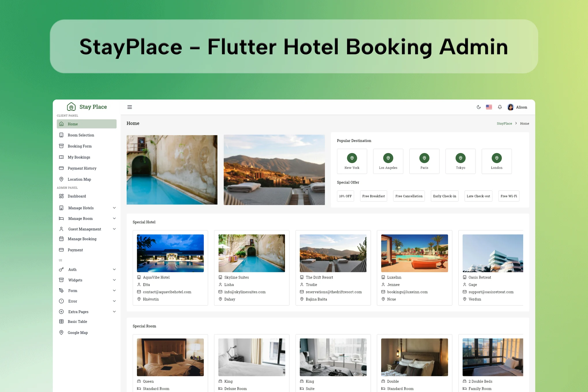Image resolution: width=588 pixels, height=392 pixels.
Task: Select the Manage Booking calendar icon
Action: click(x=61, y=239)
